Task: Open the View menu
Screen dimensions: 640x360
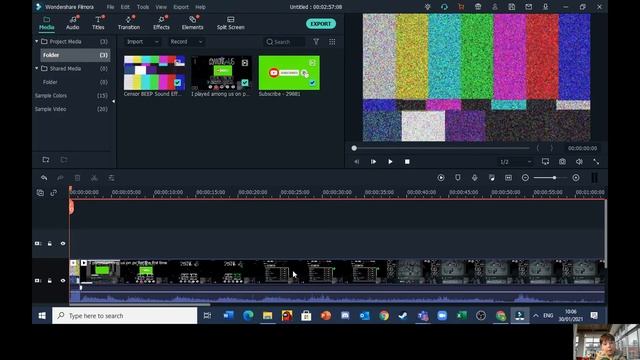Action: [x=161, y=7]
